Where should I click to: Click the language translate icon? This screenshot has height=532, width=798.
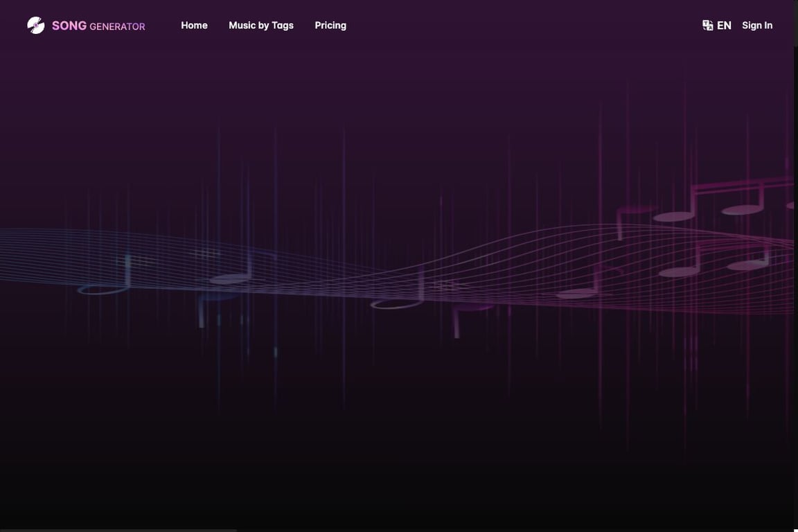[x=707, y=26]
